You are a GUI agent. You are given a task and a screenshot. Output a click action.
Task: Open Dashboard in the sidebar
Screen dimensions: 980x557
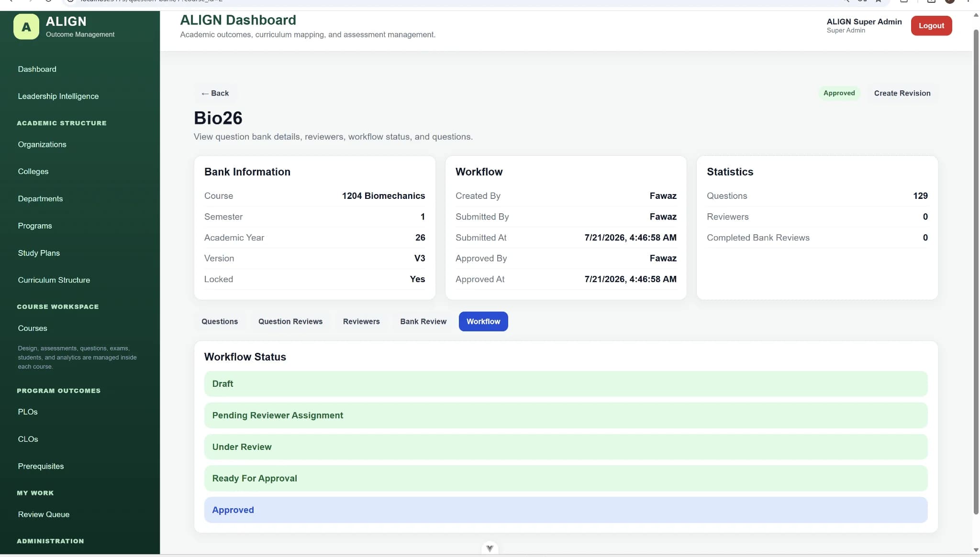point(37,69)
